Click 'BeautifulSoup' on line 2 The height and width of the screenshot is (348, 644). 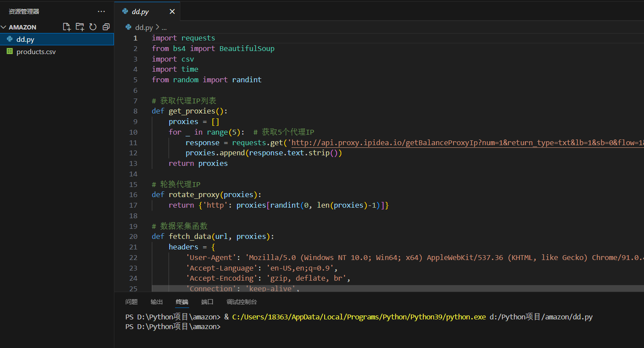(x=247, y=49)
